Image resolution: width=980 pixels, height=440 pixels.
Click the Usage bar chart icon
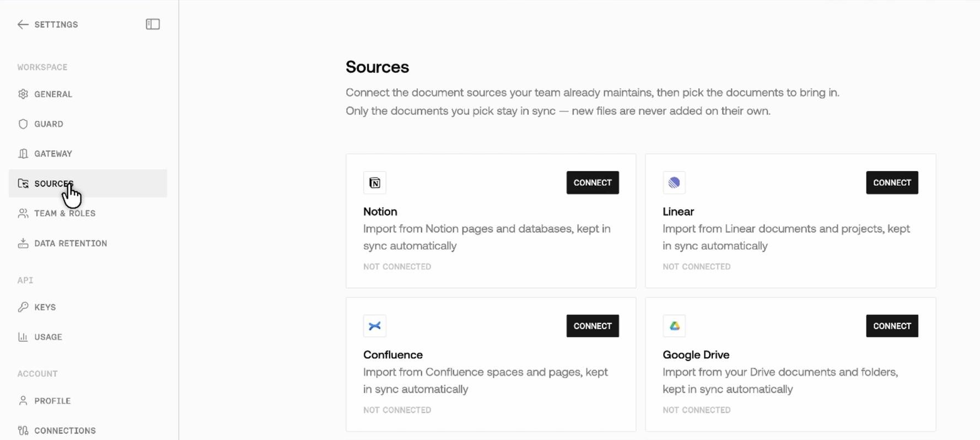[23, 336]
